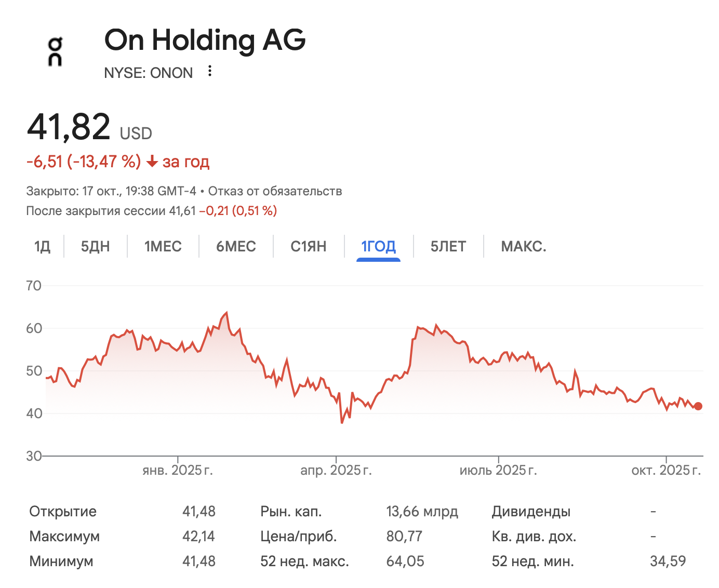Switch to the МАКС. range tab

[x=524, y=246]
